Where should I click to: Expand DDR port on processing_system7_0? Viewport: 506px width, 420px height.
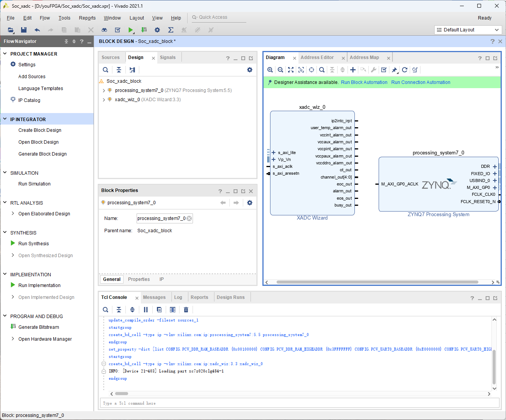coord(495,167)
